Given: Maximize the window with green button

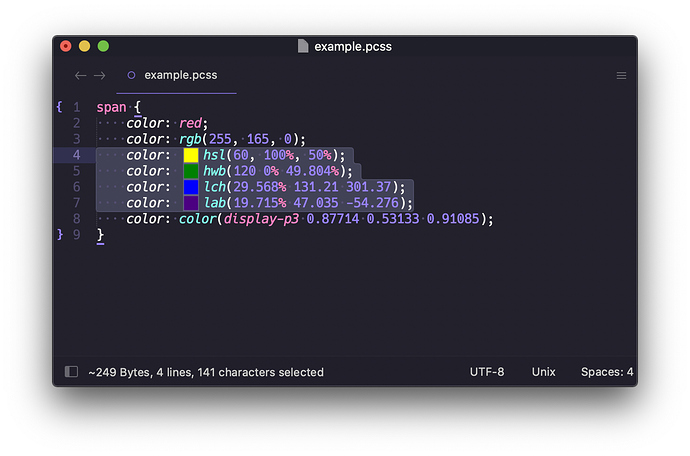Looking at the screenshot, I should pyautogui.click(x=103, y=46).
